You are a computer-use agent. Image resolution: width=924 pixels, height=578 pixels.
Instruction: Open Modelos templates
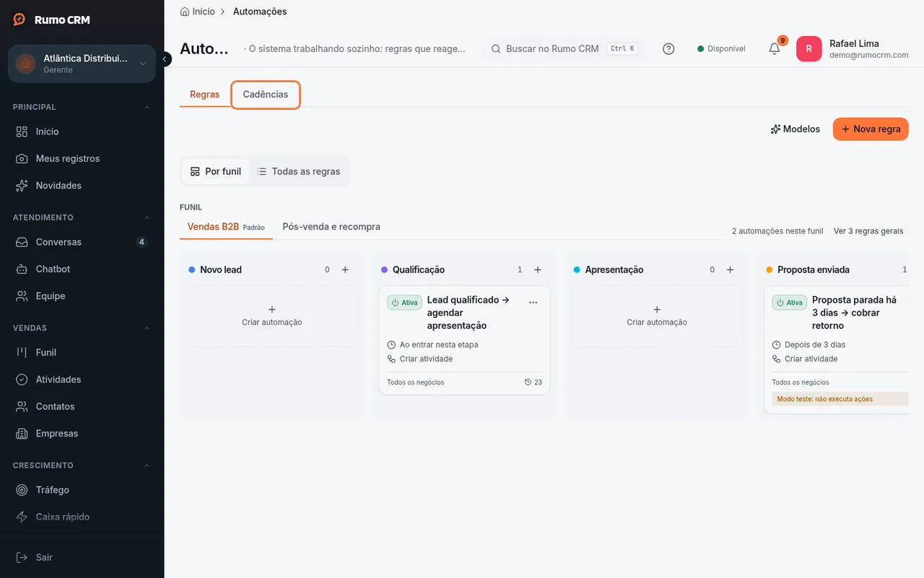tap(796, 129)
